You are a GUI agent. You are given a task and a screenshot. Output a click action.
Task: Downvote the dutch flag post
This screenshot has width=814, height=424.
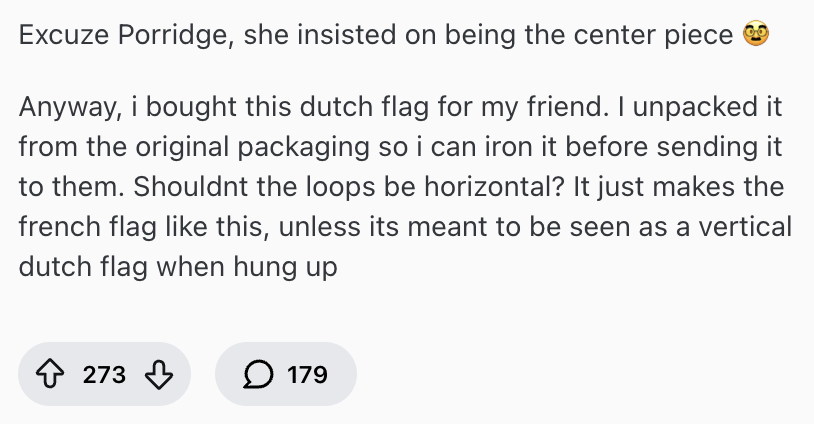coord(159,375)
